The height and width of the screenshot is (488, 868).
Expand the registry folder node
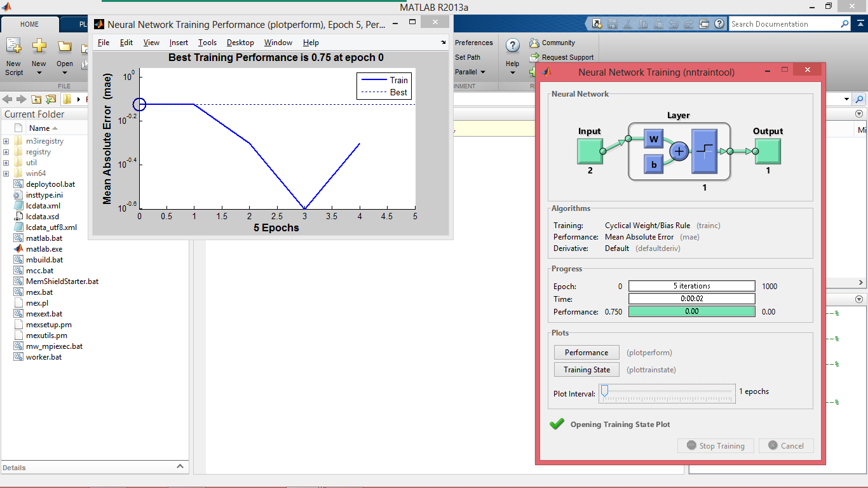coord(6,152)
